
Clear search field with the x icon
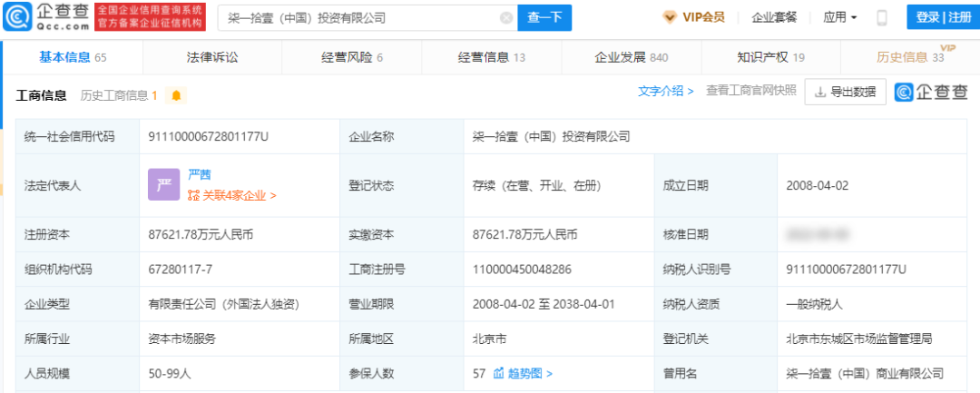coord(506,18)
